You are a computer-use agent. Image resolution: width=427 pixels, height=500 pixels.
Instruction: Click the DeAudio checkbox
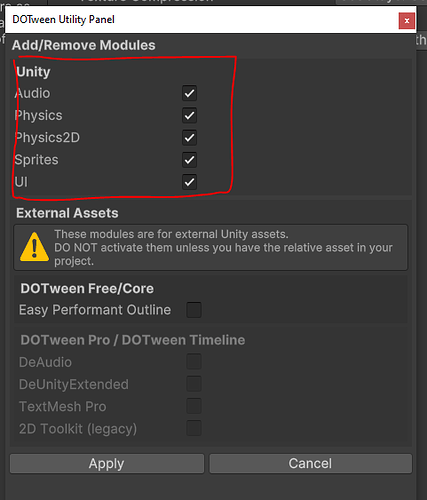pyautogui.click(x=194, y=362)
